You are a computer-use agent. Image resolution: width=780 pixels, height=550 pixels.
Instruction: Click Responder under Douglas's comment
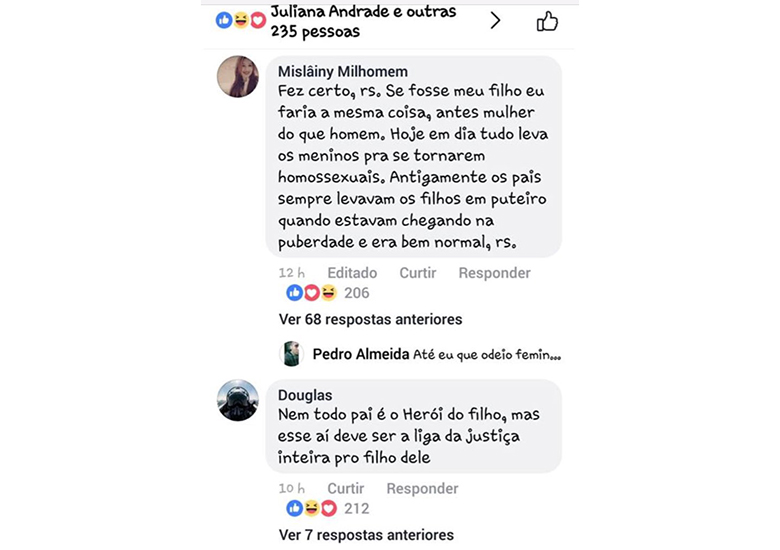click(x=422, y=489)
